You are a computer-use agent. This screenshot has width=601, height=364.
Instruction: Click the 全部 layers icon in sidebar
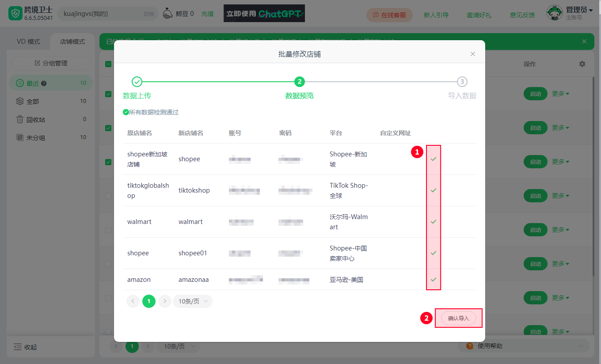(20, 101)
